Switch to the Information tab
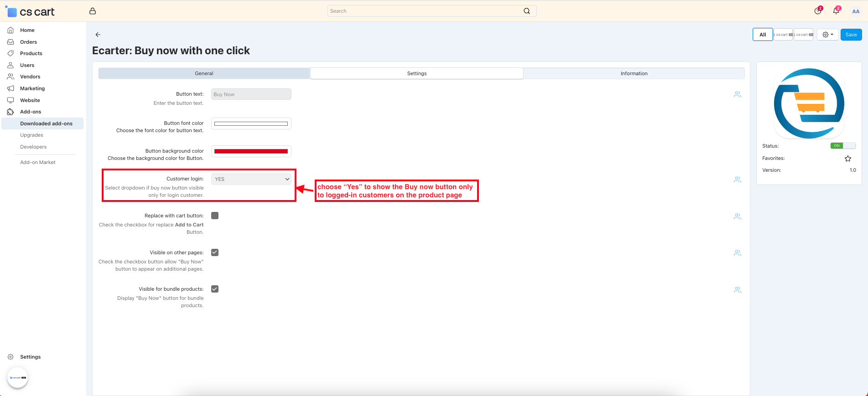 pyautogui.click(x=634, y=73)
